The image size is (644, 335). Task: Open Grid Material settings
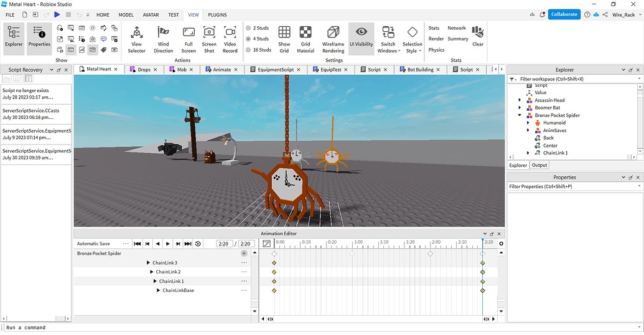pyautogui.click(x=306, y=39)
